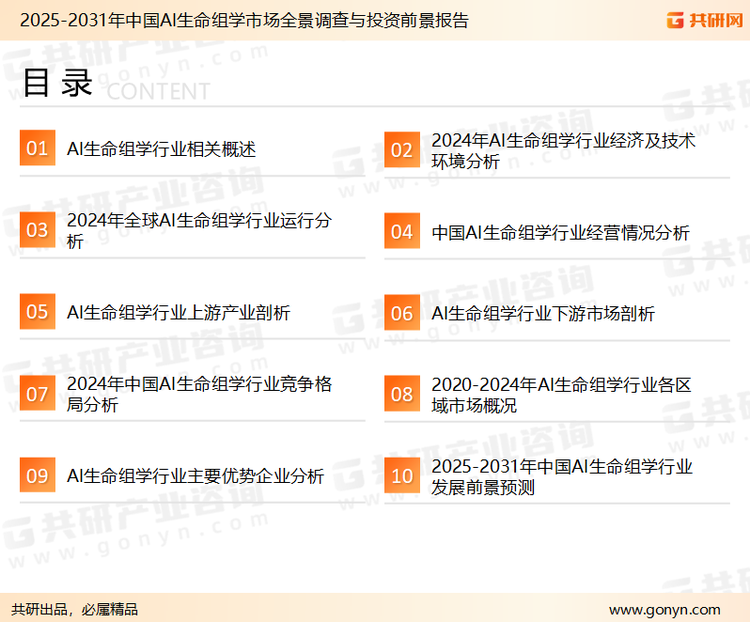Click the orange 10 number badge
750x622 pixels.
pyautogui.click(x=402, y=476)
